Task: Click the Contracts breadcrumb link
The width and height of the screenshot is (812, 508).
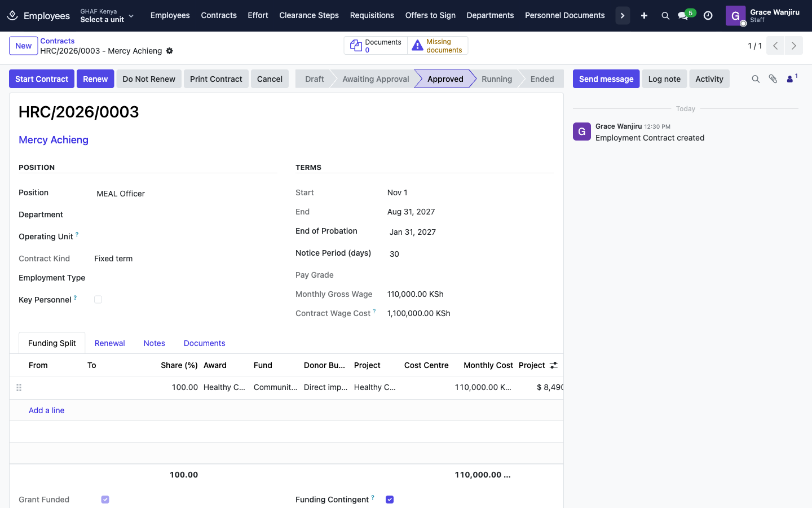Action: point(58,41)
